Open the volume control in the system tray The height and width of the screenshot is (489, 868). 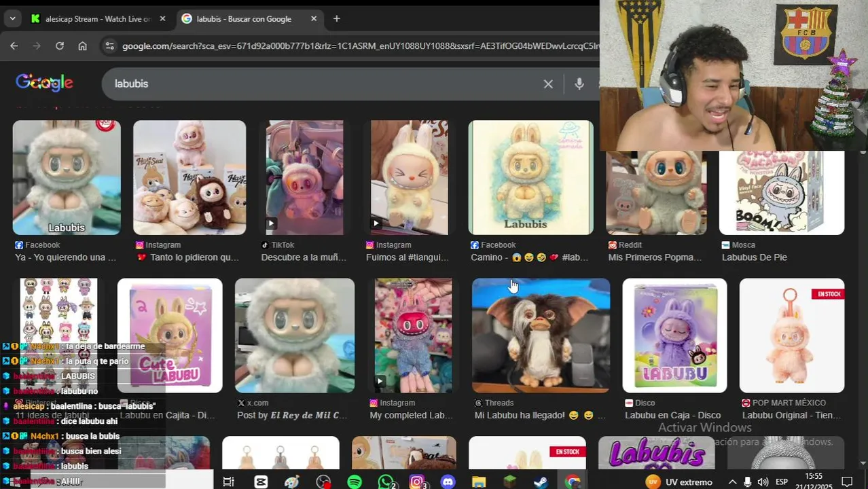763,482
